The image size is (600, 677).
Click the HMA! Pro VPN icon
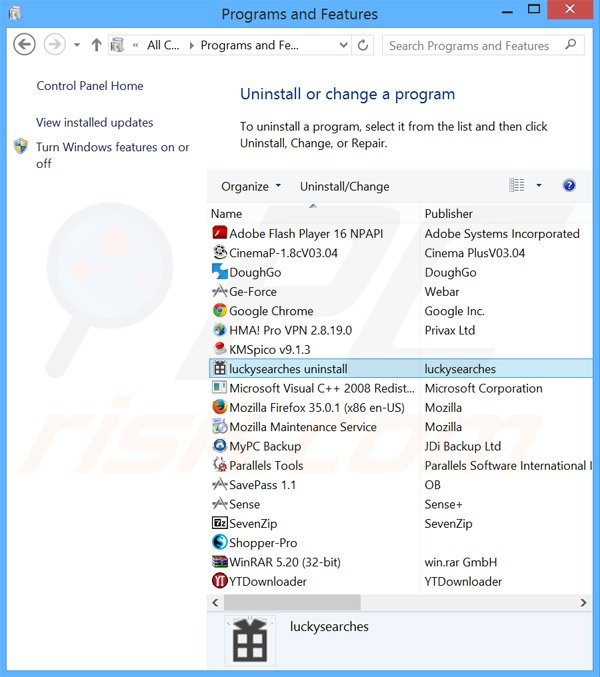220,330
